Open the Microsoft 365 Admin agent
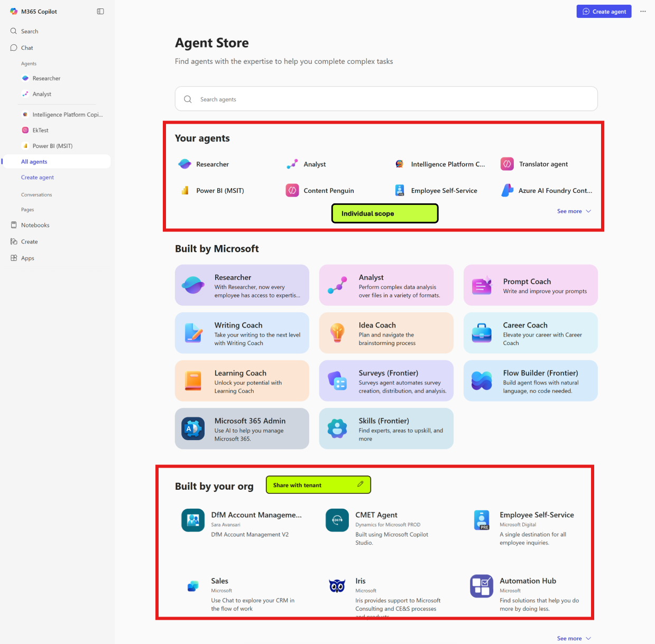The width and height of the screenshot is (655, 644). pos(242,428)
